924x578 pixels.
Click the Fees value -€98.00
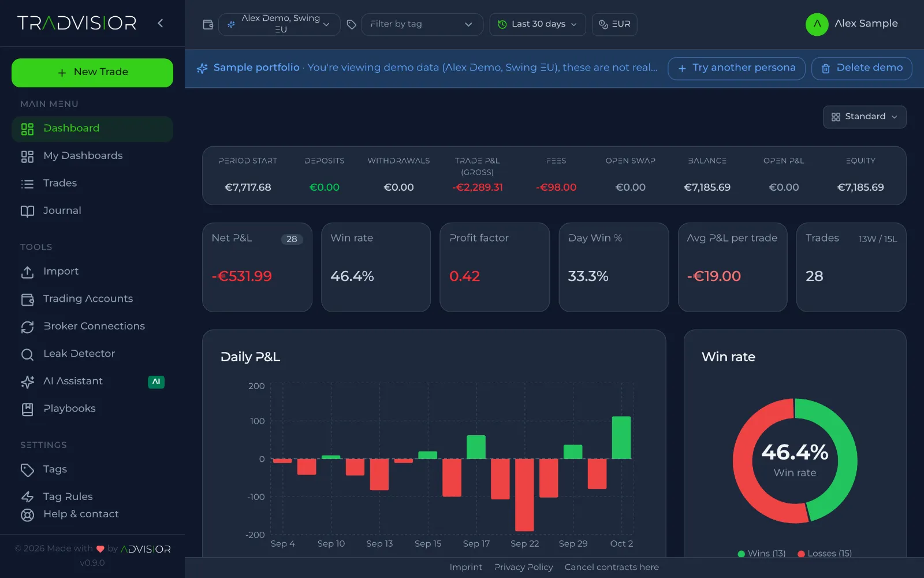pyautogui.click(x=556, y=187)
